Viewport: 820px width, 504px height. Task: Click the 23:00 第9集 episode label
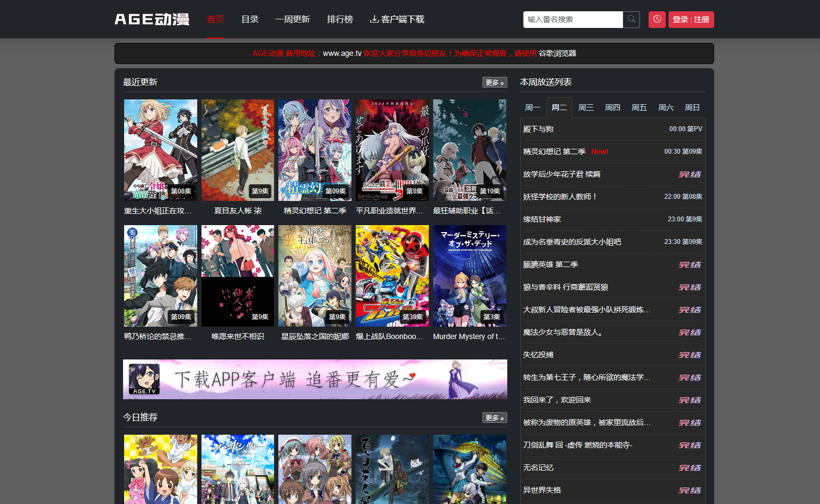click(685, 219)
